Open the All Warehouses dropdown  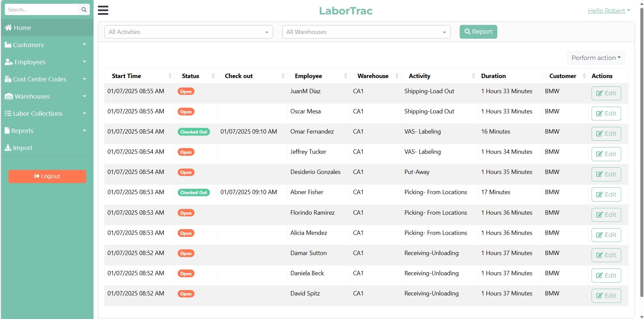point(366,32)
